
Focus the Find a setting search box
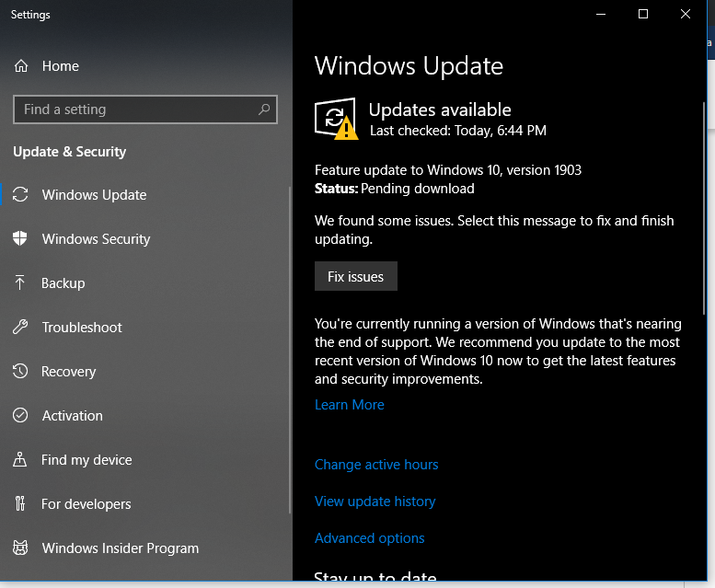coord(145,110)
